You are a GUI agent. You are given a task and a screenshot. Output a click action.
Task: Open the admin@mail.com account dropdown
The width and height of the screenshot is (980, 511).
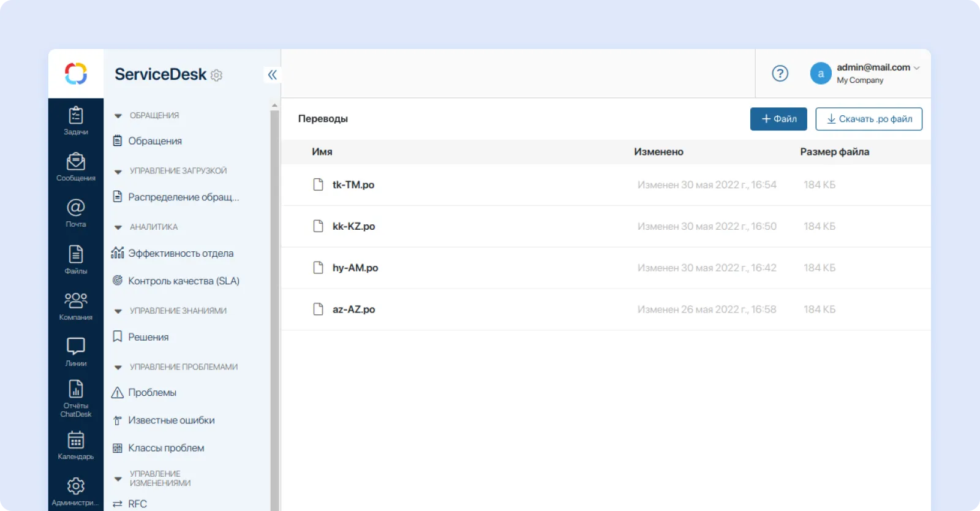[877, 73]
